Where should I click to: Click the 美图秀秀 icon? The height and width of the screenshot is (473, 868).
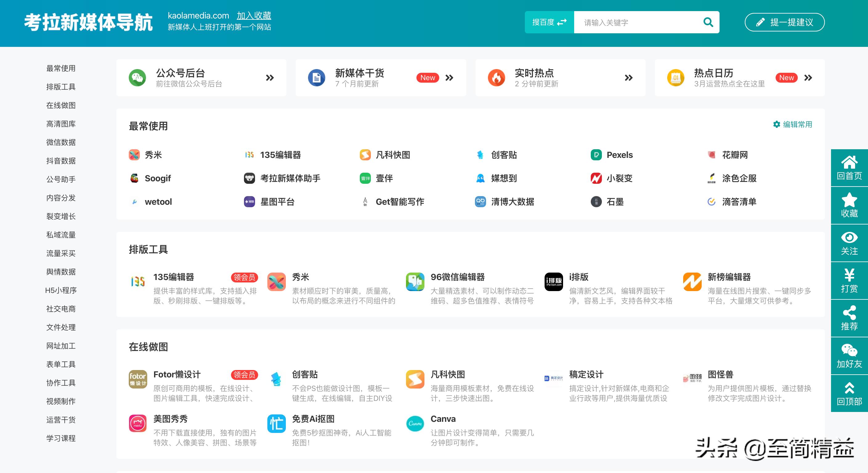pos(138,423)
